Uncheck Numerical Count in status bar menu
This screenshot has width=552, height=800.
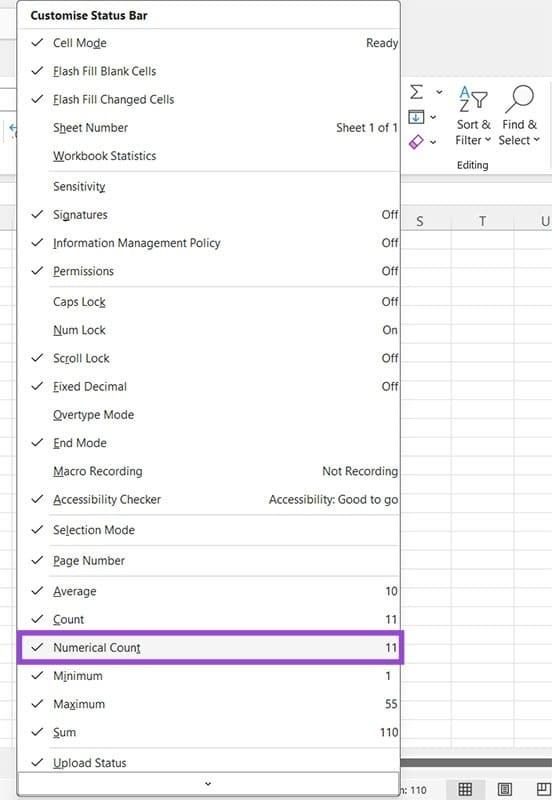(210, 647)
